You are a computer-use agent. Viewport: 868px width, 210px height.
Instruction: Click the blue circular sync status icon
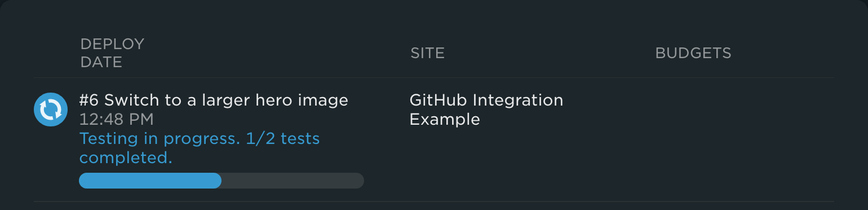[x=51, y=110]
